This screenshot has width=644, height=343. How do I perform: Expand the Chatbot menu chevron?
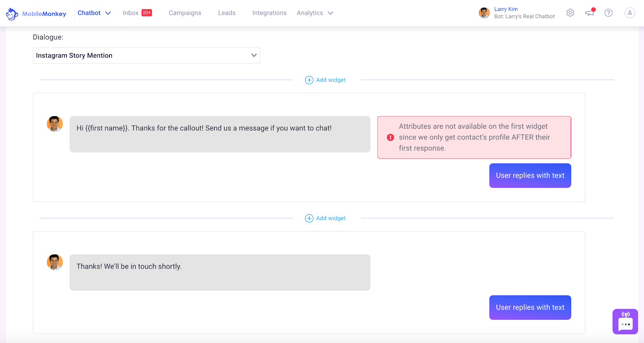click(x=108, y=13)
